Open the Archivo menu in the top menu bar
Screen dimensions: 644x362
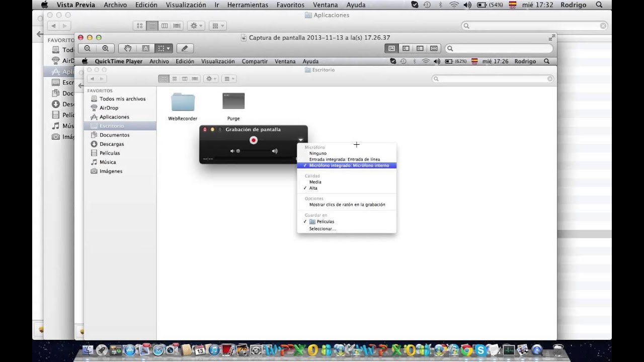click(x=115, y=5)
